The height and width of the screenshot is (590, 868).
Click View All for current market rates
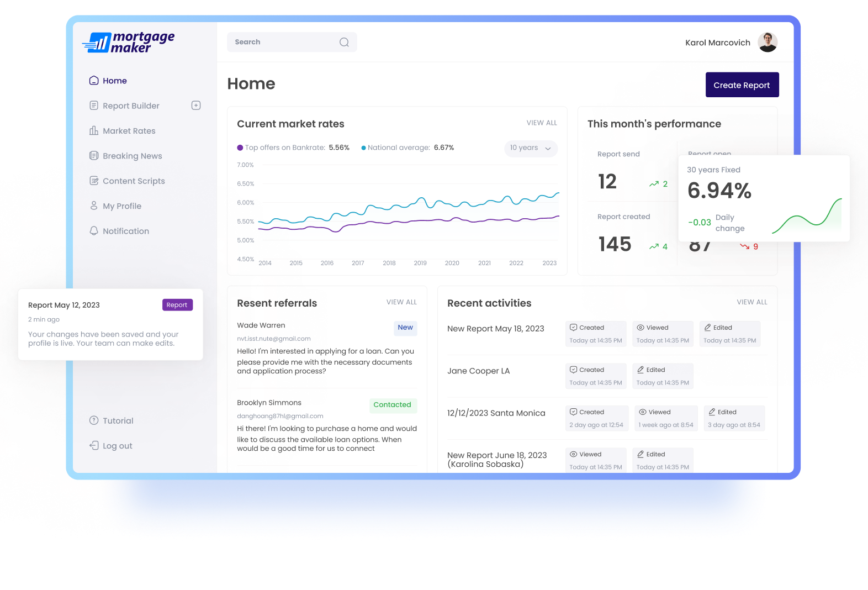(x=541, y=123)
